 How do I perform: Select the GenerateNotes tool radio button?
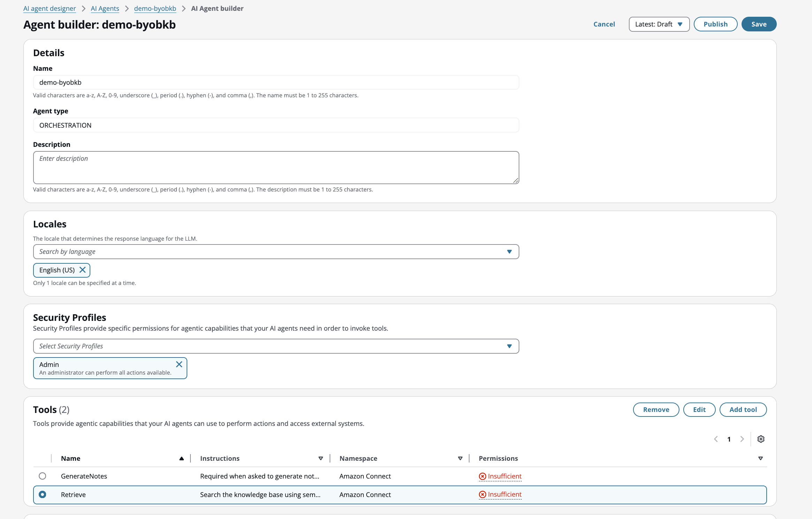click(43, 476)
